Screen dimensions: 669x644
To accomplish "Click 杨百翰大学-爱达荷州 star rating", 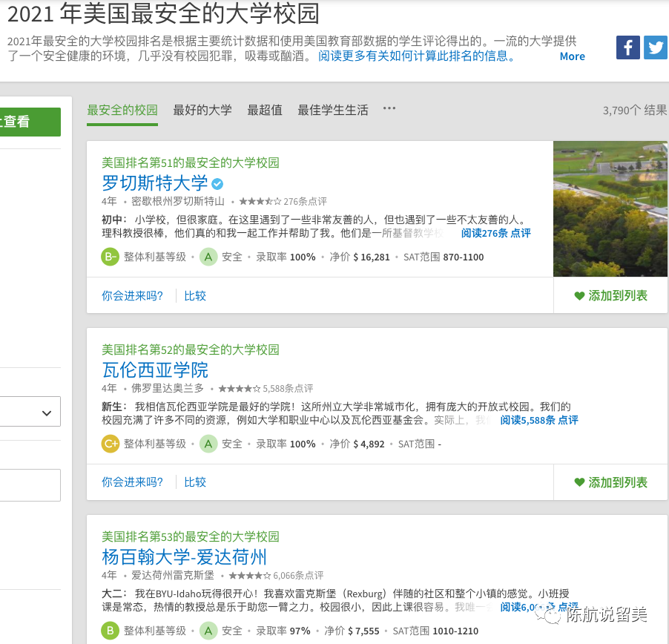I will tap(250, 575).
